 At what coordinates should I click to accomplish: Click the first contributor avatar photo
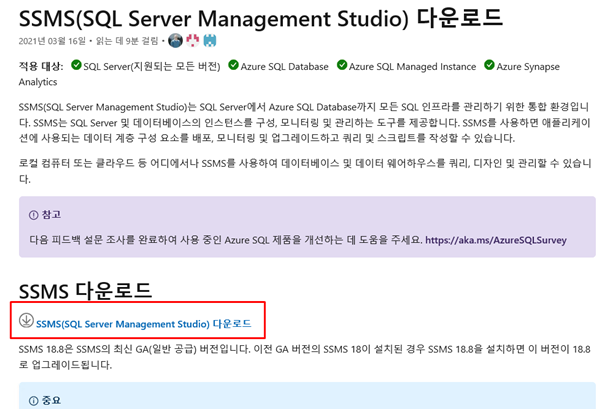point(175,40)
